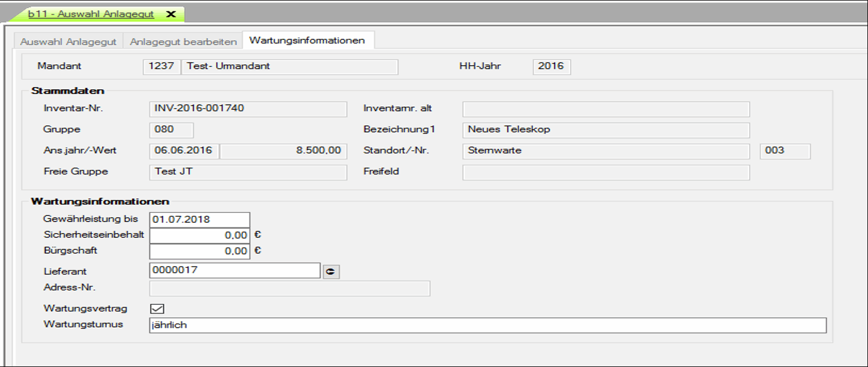Image resolution: width=868 pixels, height=367 pixels.
Task: Toggle the Wartungsvertrag checkbox
Action: 157,309
